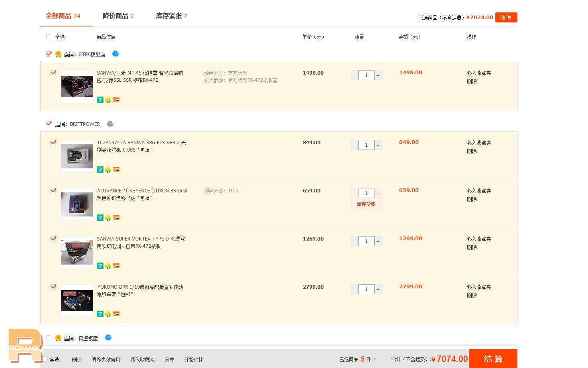
Task: Click the yellow guarantee icon under SANWA MT-4S
Action: pos(108,100)
